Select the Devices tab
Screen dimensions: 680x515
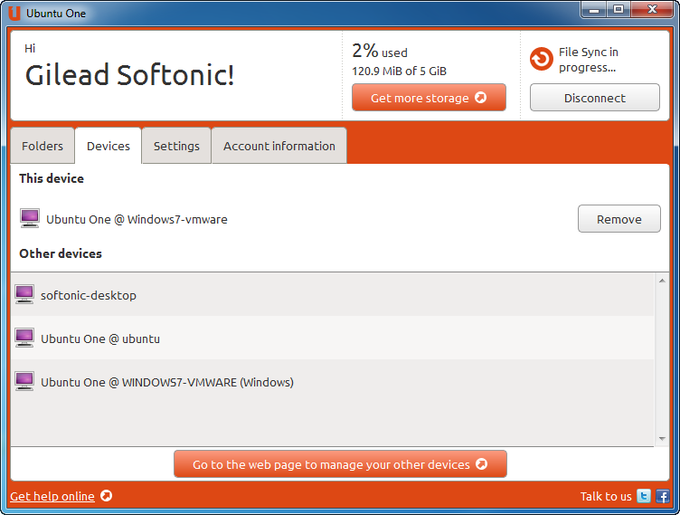[108, 146]
